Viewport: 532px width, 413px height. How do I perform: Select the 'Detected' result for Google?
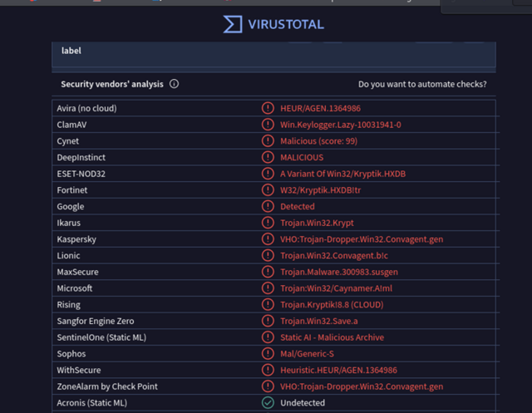pyautogui.click(x=298, y=206)
